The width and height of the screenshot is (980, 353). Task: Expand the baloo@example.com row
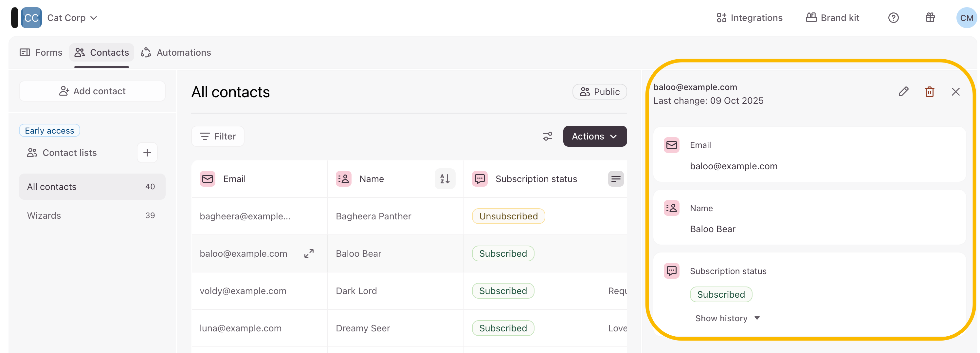pyautogui.click(x=309, y=253)
